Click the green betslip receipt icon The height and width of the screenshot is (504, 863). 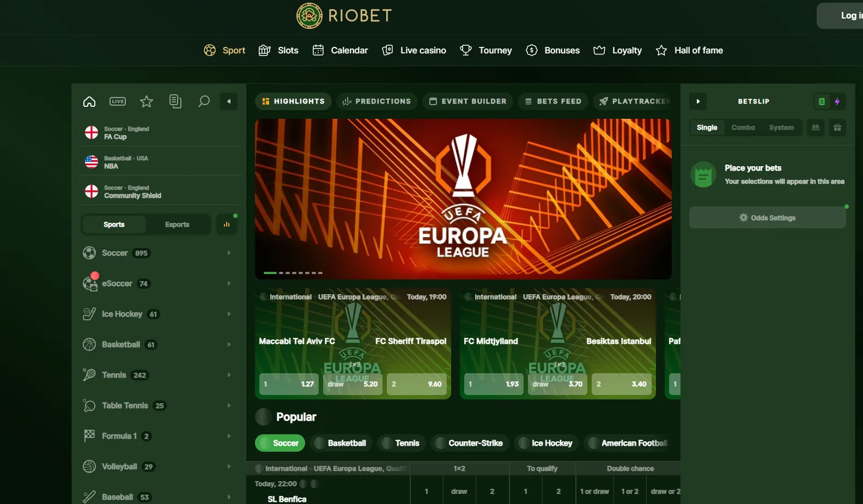click(822, 101)
